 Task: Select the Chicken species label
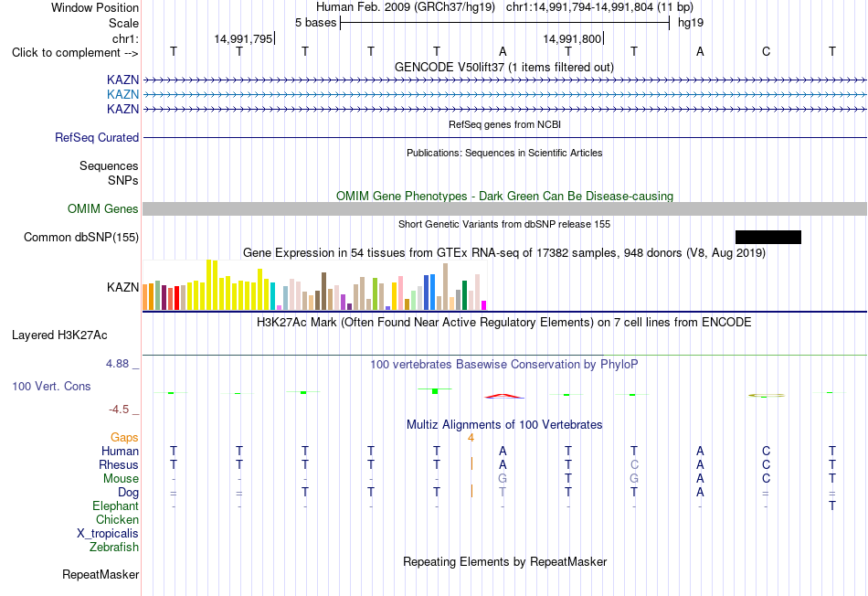click(117, 519)
